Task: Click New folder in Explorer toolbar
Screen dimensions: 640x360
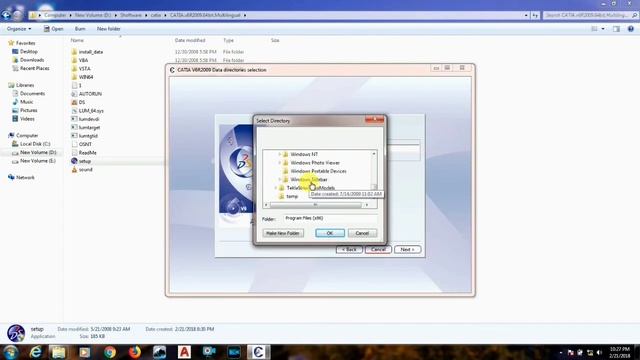Action: coord(109,29)
